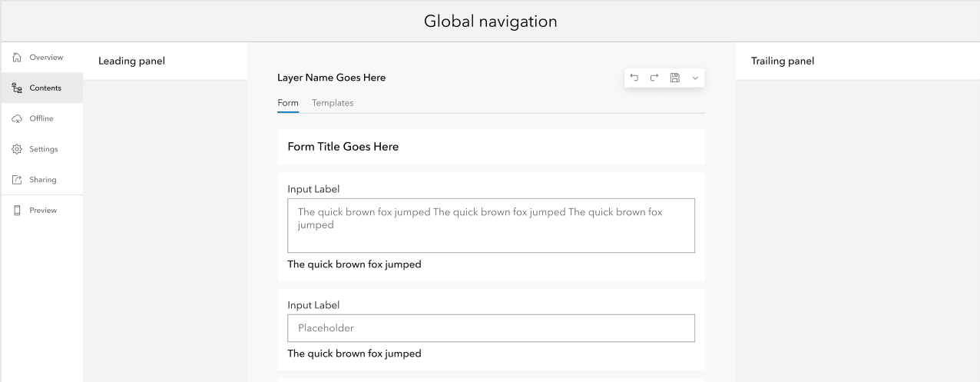Go to Offline section
Viewport: 980px width, 382px height.
pos(42,118)
